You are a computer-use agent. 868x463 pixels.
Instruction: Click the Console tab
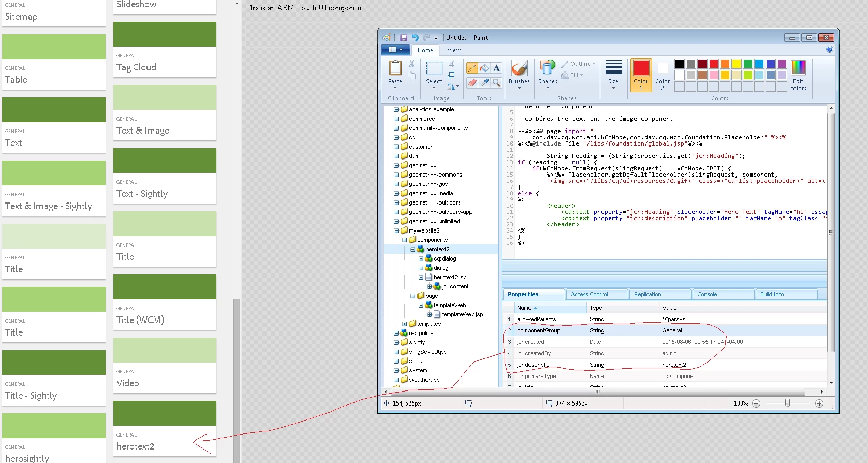tap(723, 294)
